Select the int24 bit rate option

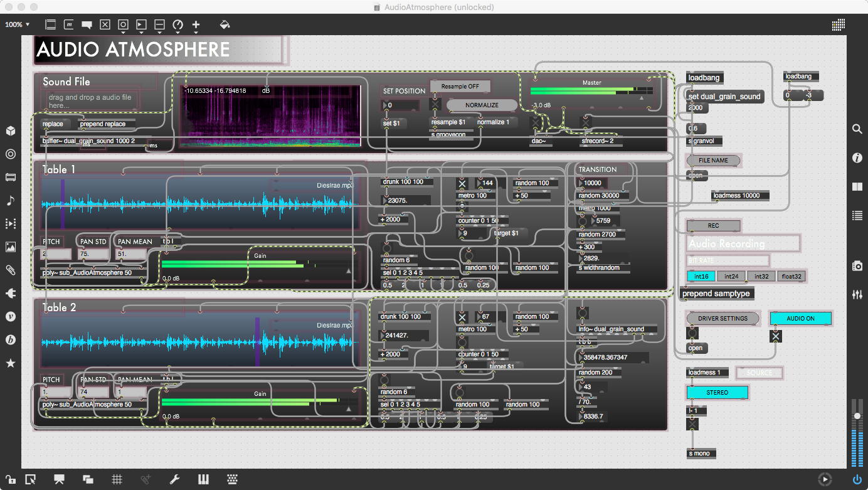(731, 276)
